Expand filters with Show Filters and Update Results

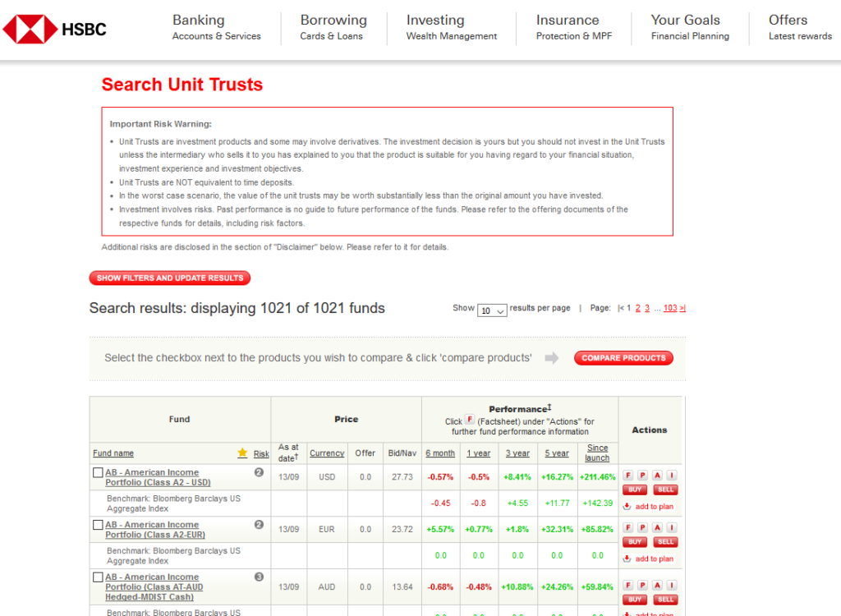pos(170,278)
